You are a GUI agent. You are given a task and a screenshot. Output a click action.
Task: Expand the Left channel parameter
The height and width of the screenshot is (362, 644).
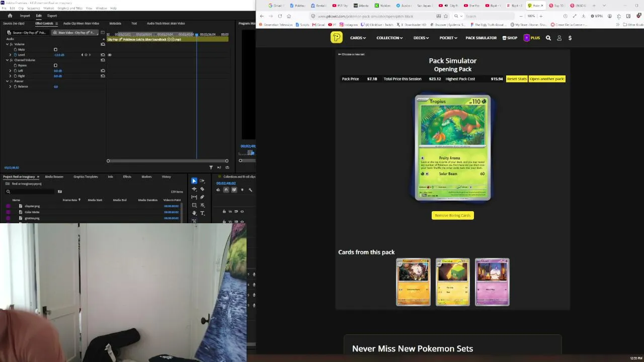click(10, 71)
